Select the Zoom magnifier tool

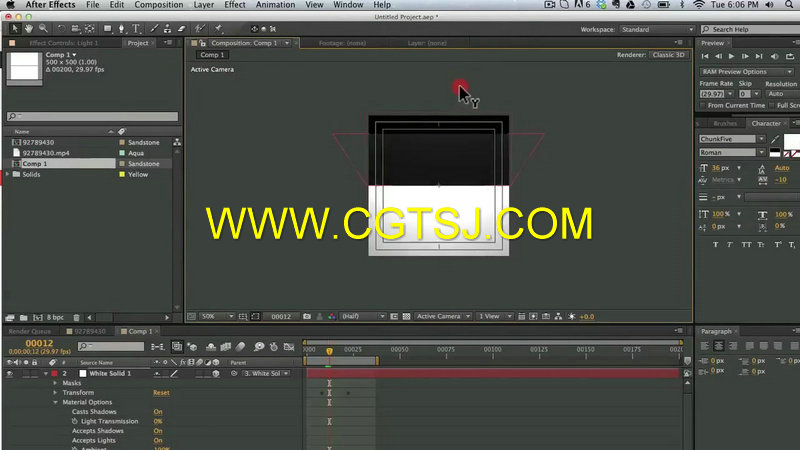43,29
